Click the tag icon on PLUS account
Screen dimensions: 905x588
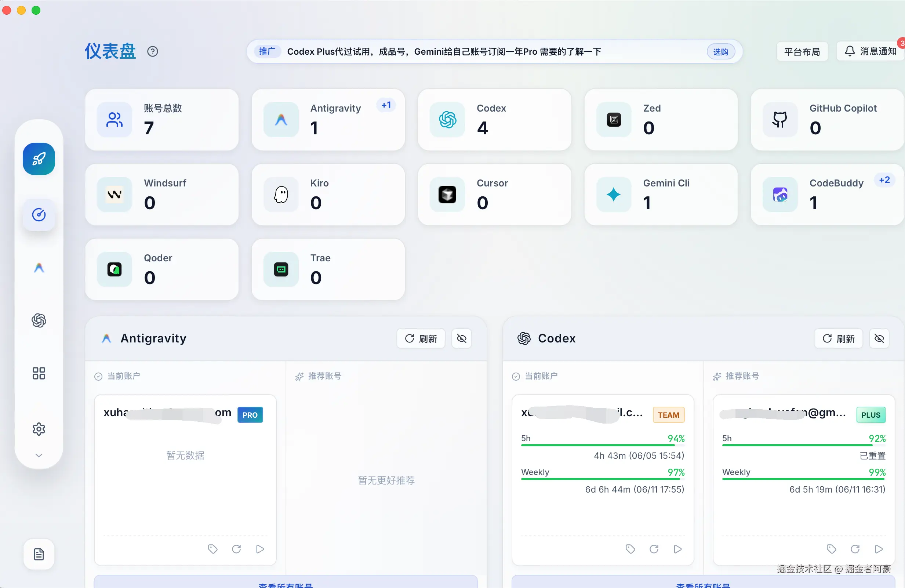pos(831,549)
